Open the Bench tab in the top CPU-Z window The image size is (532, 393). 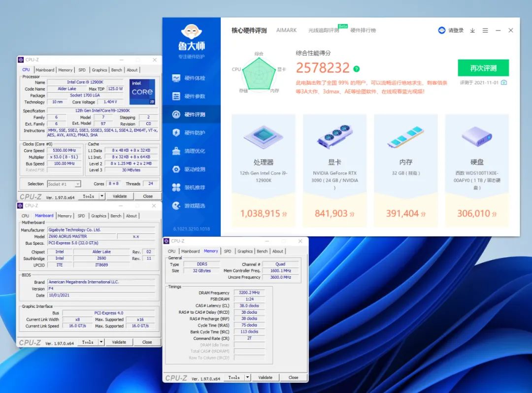116,70
